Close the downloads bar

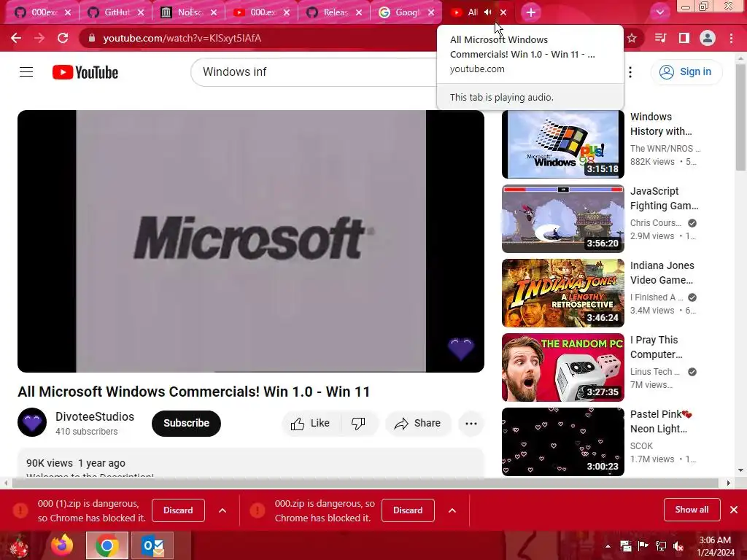coord(734,510)
